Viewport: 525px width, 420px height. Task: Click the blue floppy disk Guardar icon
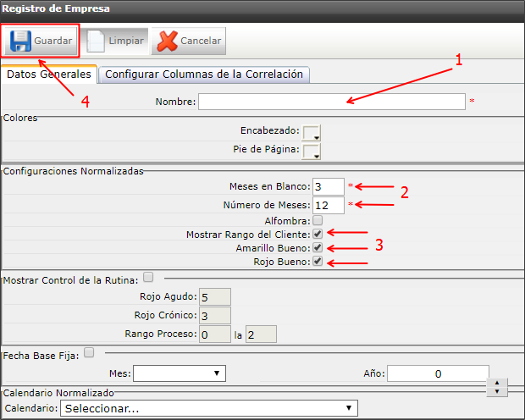(x=20, y=41)
